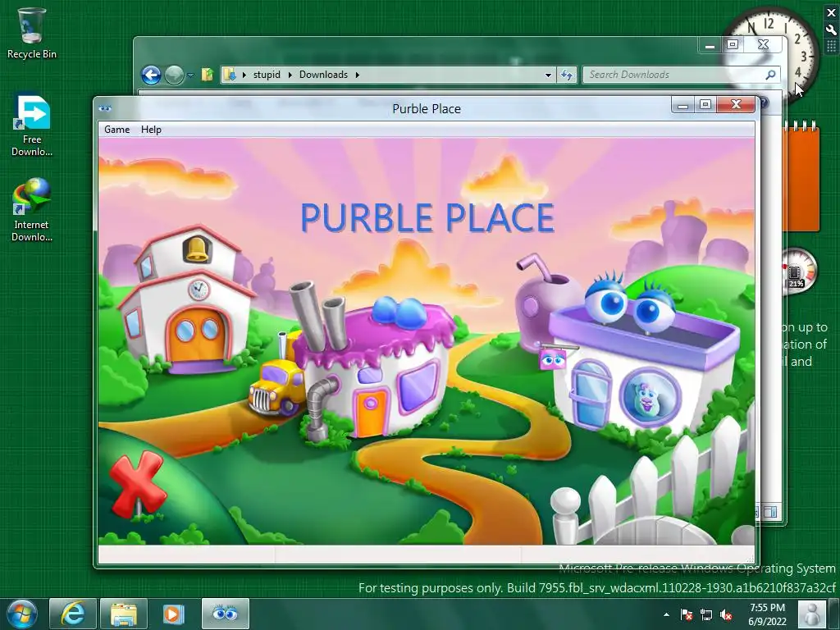
Task: Click the muted volume tray icon
Action: tap(726, 615)
